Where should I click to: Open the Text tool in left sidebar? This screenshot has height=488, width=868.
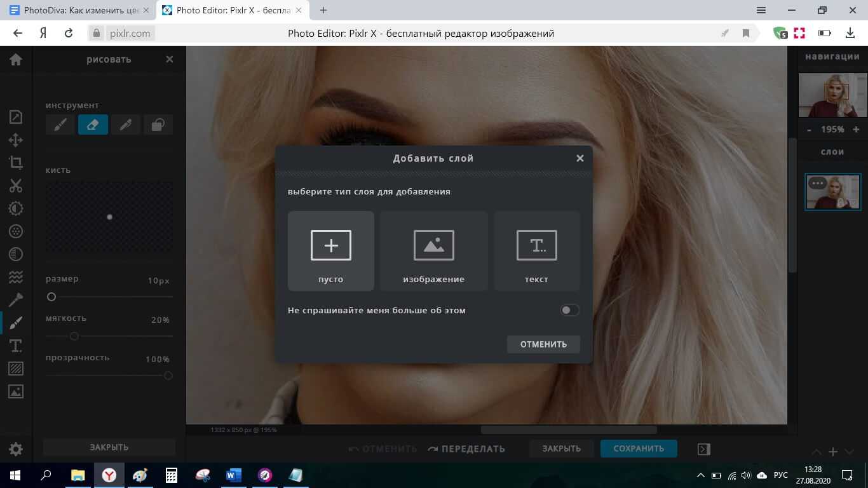point(16,346)
